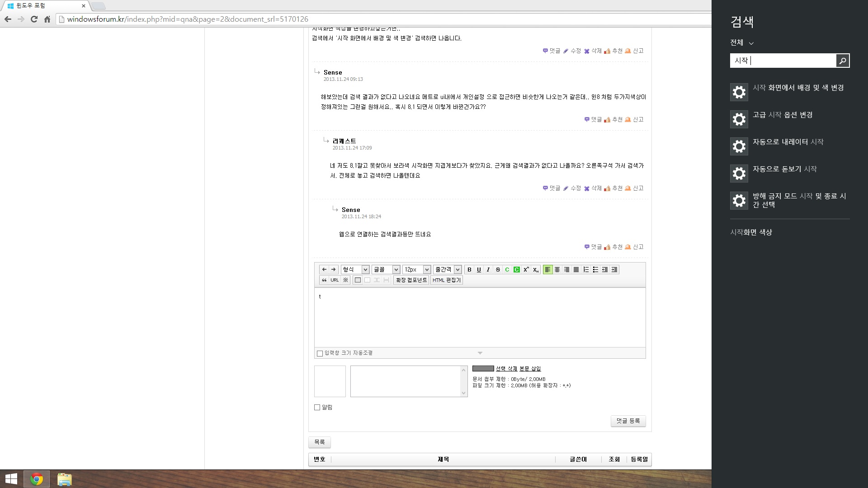Enable 입력창 크기 자동조절 checkbox
868x488 pixels.
pyautogui.click(x=320, y=353)
